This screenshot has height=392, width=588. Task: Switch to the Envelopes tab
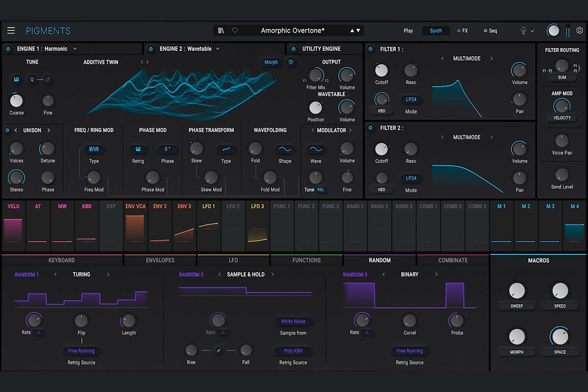click(160, 260)
